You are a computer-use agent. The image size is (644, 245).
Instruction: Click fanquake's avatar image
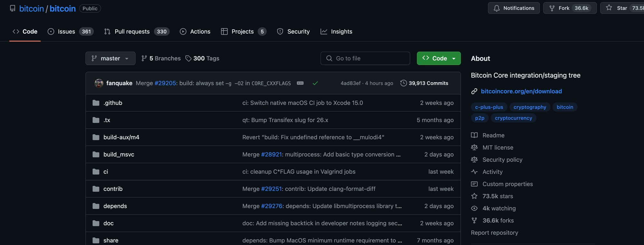click(99, 83)
